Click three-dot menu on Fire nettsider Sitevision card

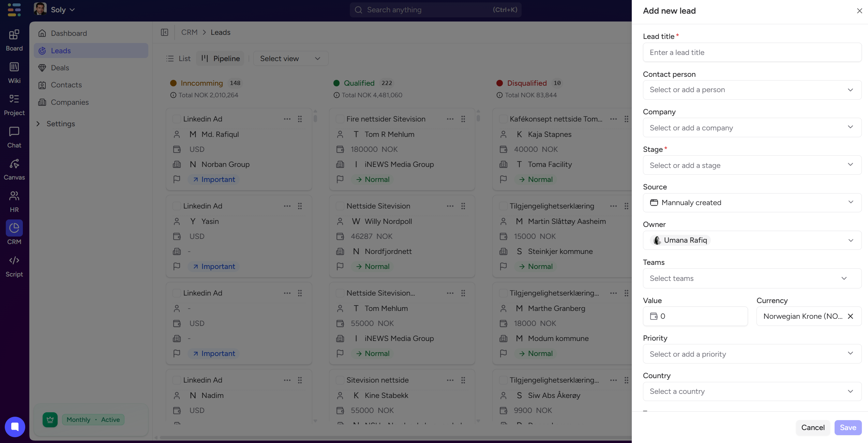(450, 119)
